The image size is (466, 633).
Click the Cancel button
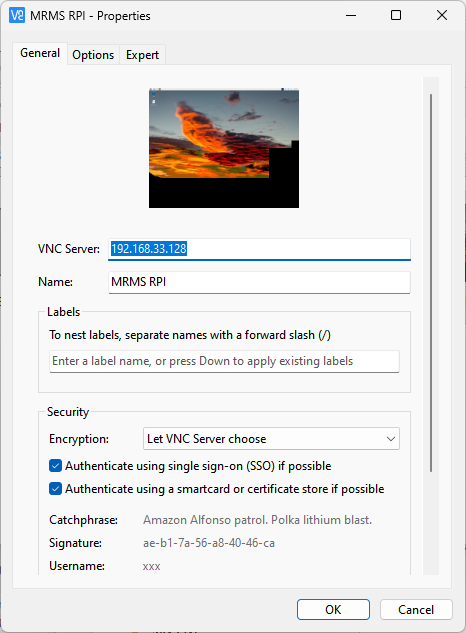tap(416, 609)
